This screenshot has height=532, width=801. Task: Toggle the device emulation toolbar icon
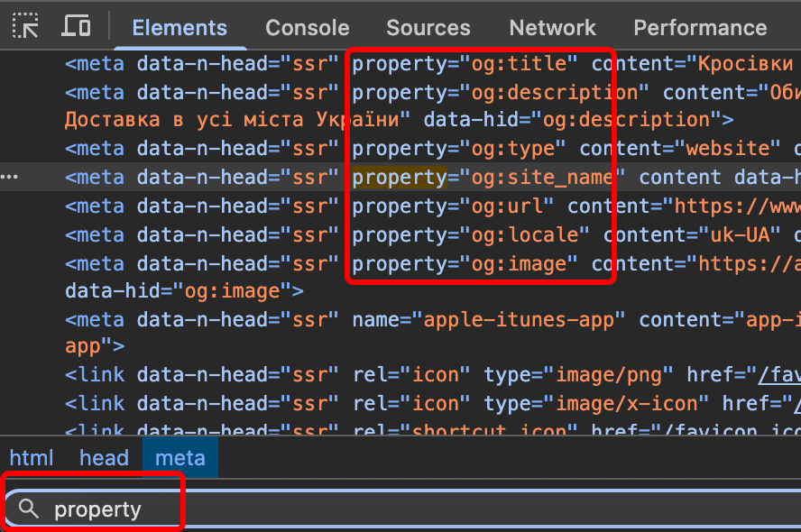click(x=76, y=24)
